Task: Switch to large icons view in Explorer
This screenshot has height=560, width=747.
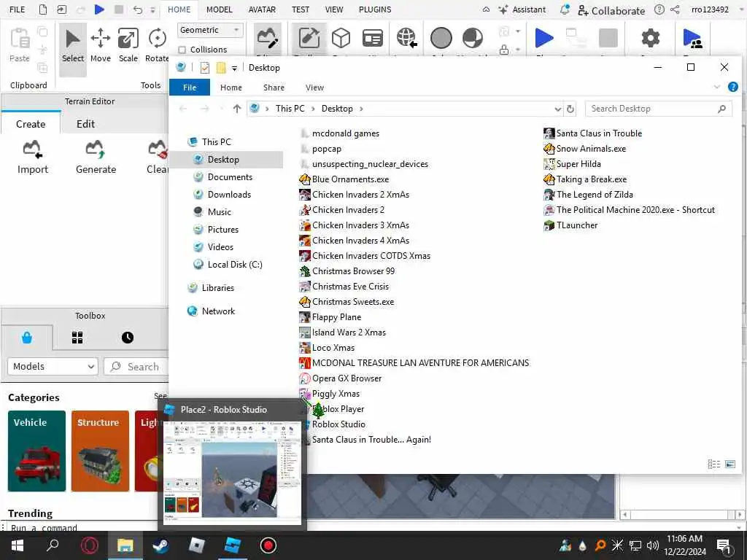Action: point(730,464)
